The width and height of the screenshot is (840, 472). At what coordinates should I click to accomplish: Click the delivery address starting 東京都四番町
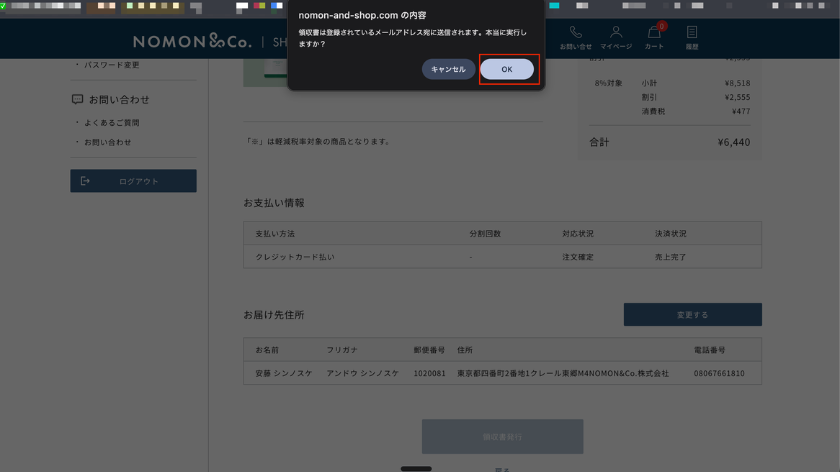pos(562,373)
